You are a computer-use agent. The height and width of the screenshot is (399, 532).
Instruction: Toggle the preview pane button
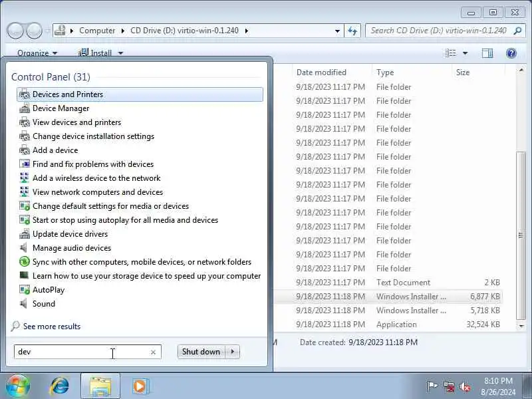tap(487, 53)
